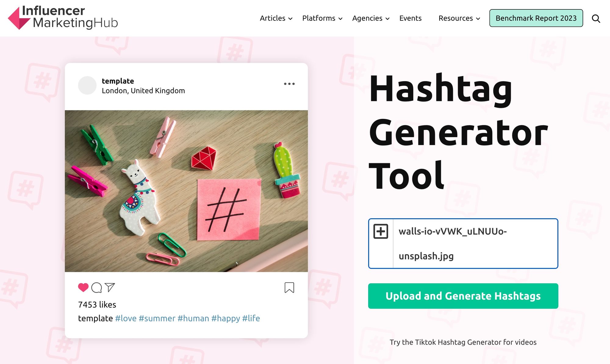
Task: Open the #love hashtag link
Action: click(125, 318)
